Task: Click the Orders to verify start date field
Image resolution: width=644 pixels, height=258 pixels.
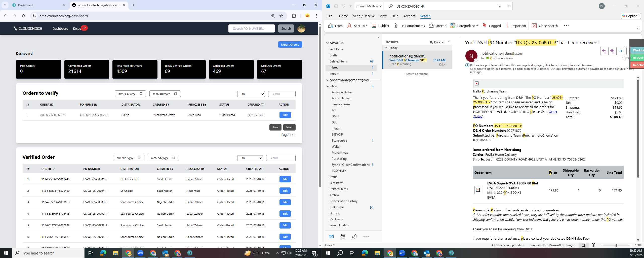Action: point(130,94)
